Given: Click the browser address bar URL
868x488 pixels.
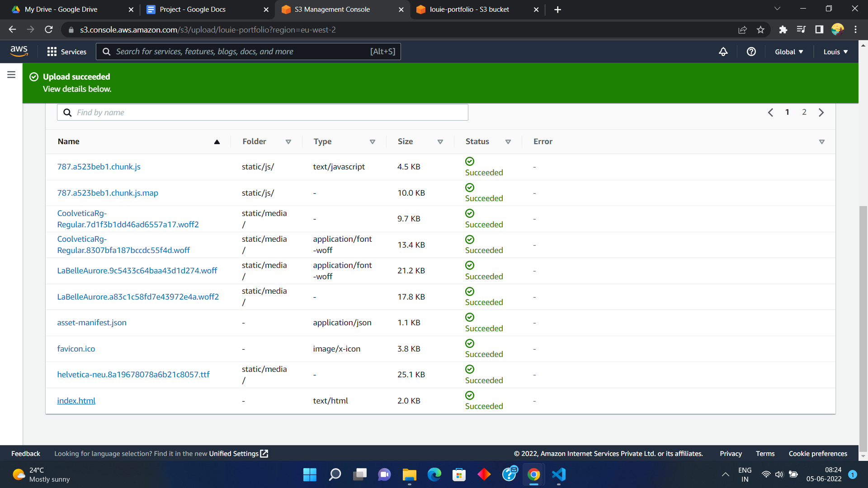Looking at the screenshot, I should click(208, 30).
